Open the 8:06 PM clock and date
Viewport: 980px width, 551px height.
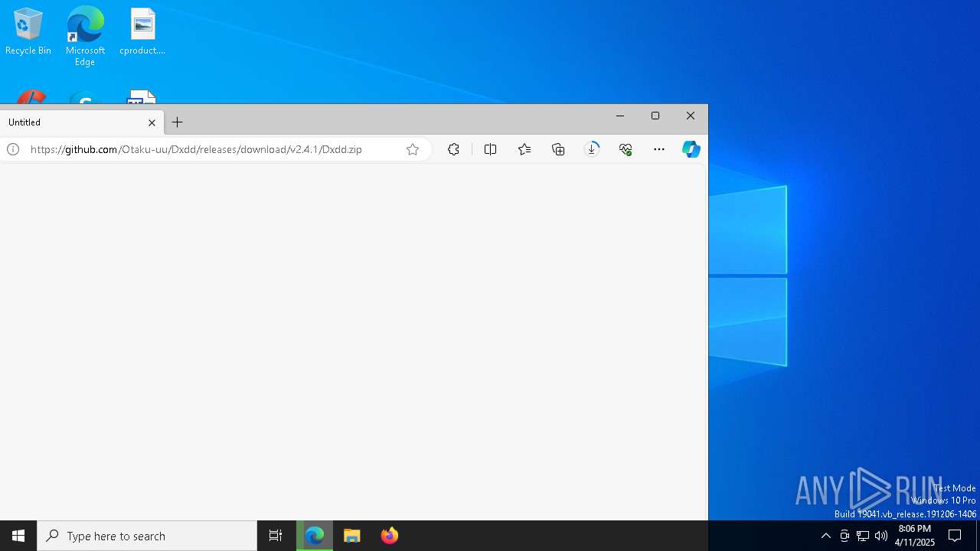914,536
